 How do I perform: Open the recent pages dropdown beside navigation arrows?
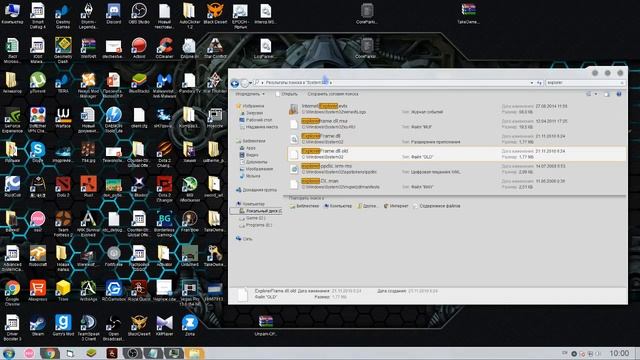[x=251, y=83]
